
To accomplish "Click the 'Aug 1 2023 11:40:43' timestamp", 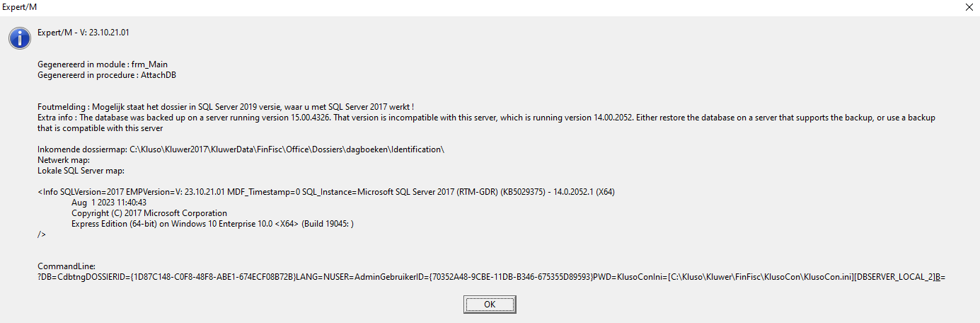I will click(x=100, y=203).
